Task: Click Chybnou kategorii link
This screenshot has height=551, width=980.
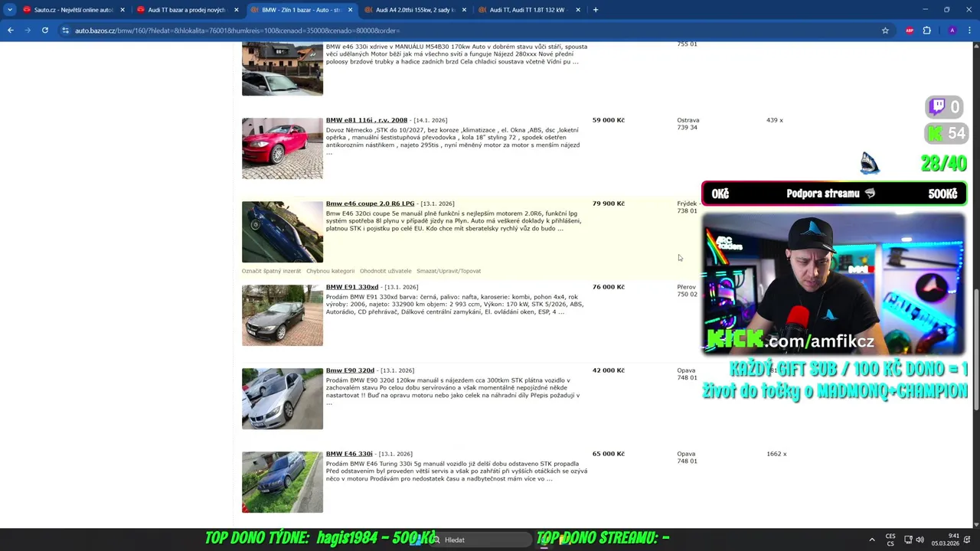Action: (x=330, y=271)
